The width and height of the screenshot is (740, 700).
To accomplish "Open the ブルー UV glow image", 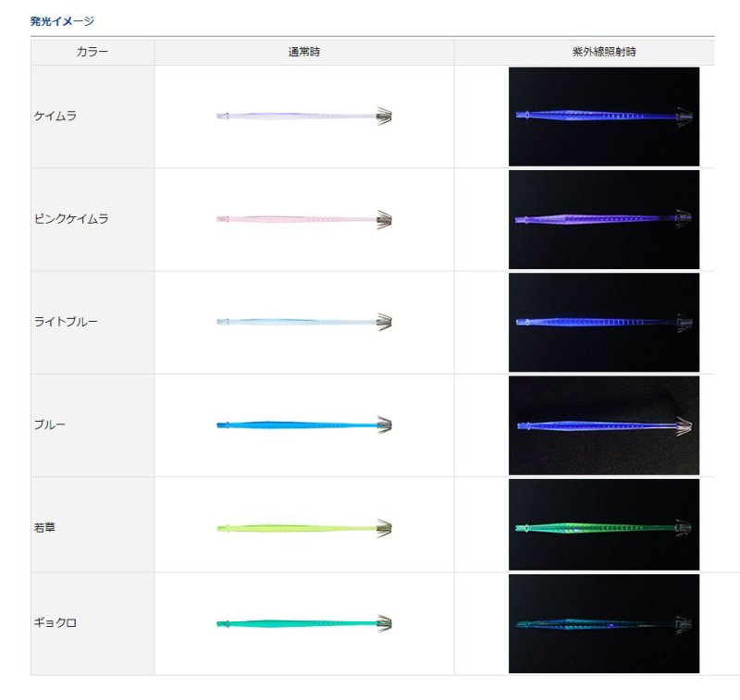I will (x=604, y=424).
